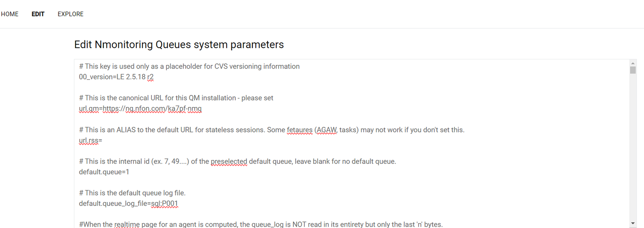The image size is (644, 228).
Task: Place cursor on the url.rss= line
Action: click(x=90, y=140)
